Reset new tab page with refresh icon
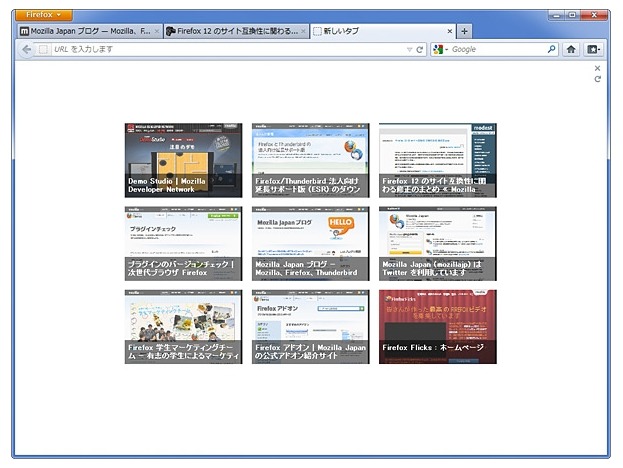This screenshot has height=468, width=623. 597,79
